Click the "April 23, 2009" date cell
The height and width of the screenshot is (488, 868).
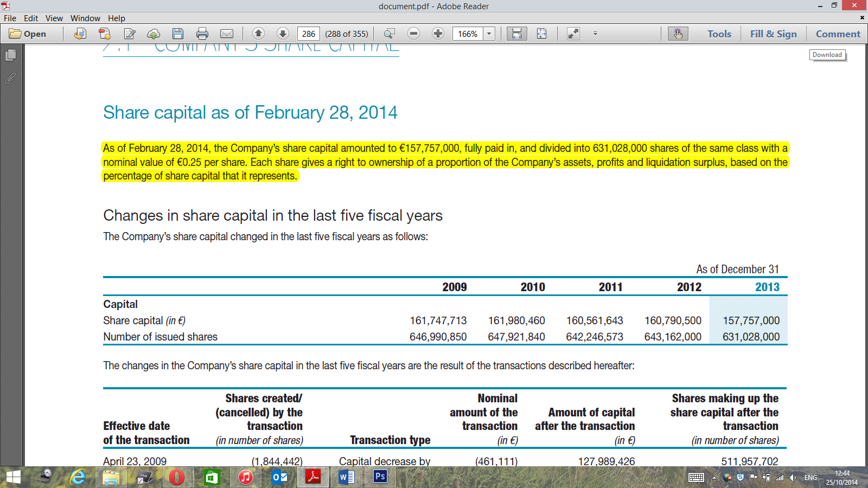point(135,461)
